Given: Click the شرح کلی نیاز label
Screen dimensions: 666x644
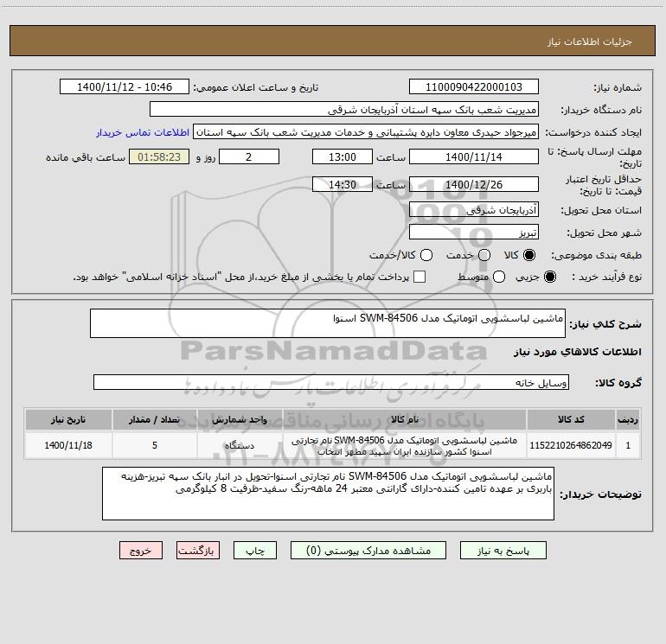Looking at the screenshot, I should point(605,324).
